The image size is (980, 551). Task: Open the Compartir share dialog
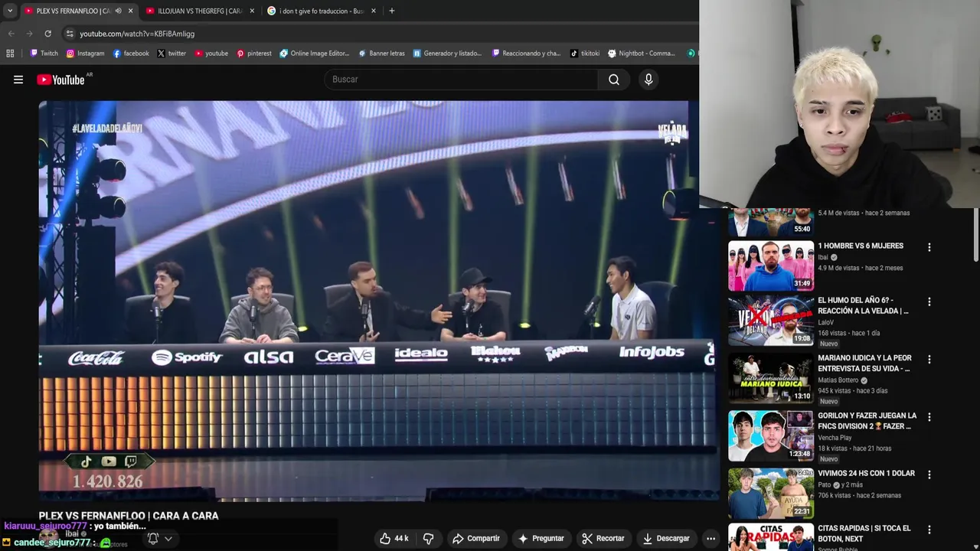coord(476,538)
